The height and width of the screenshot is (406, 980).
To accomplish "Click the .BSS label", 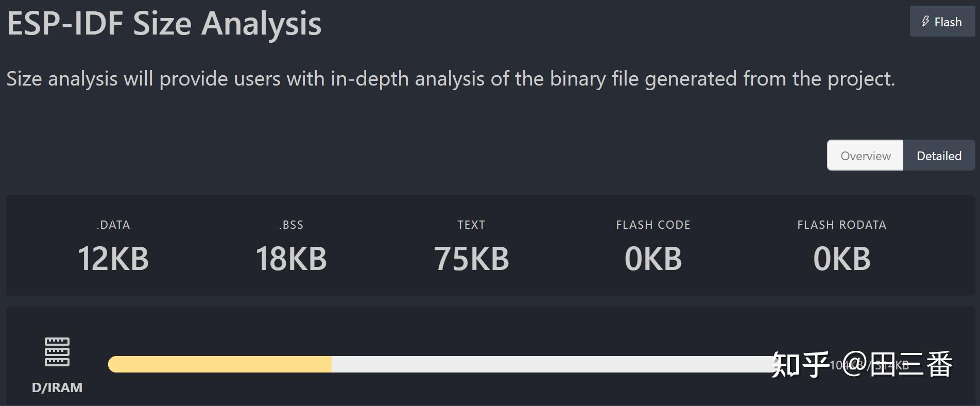I will tap(291, 225).
